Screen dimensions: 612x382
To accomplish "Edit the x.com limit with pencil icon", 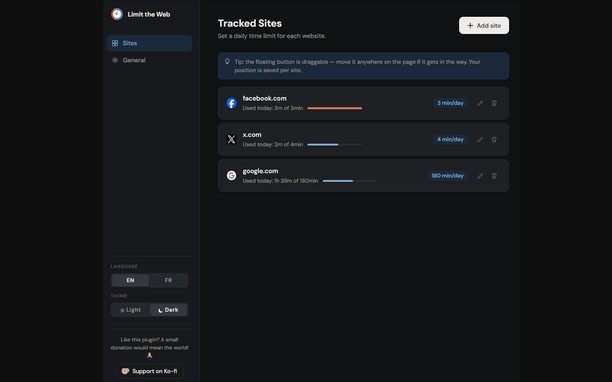I will [480, 139].
